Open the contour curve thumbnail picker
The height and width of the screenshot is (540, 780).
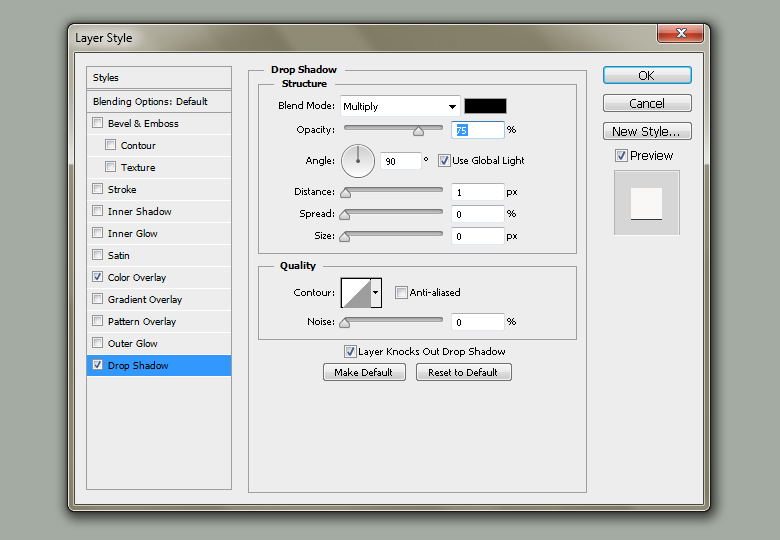click(355, 292)
